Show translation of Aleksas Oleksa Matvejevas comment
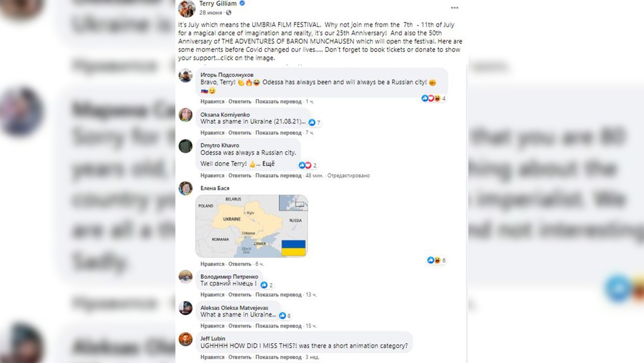The width and height of the screenshot is (644, 363). pyautogui.click(x=278, y=326)
